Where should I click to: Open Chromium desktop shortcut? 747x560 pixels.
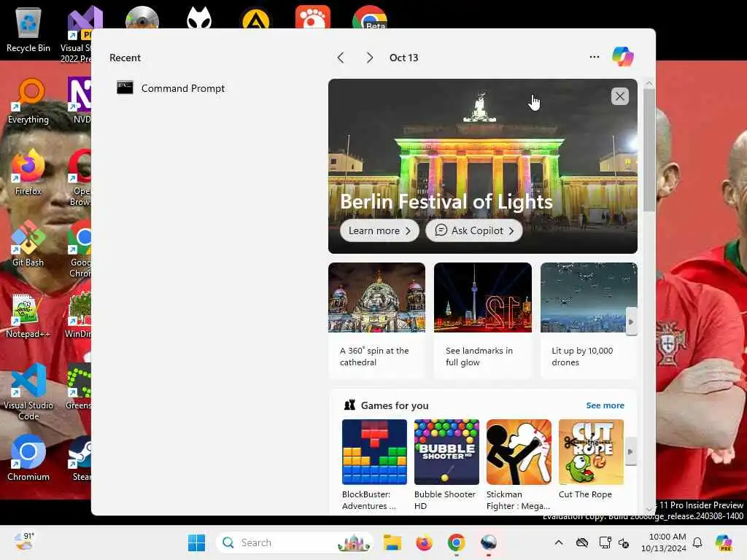tap(28, 458)
